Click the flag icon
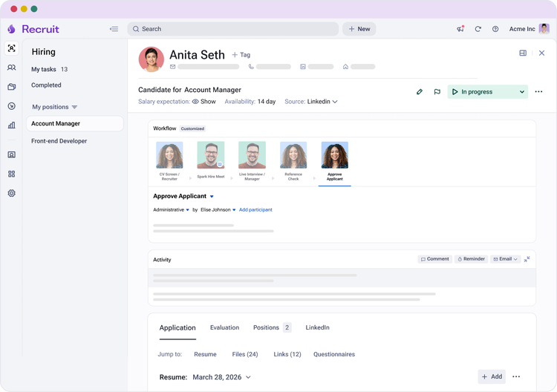Viewport: 557px width, 392px height. 437,91
